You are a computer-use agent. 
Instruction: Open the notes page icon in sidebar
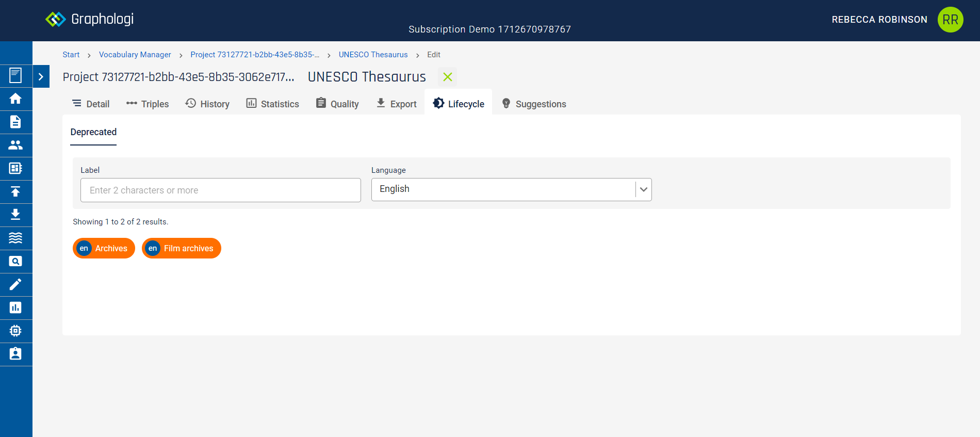(x=15, y=75)
